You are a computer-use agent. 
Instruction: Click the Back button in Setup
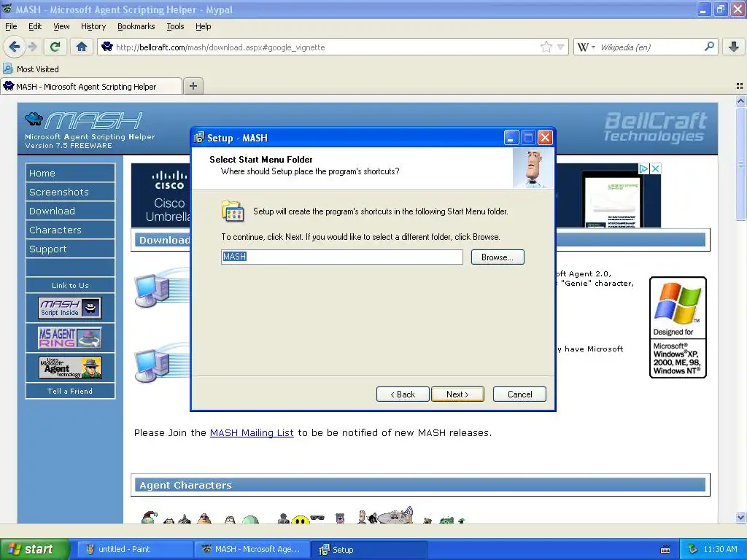click(x=403, y=394)
